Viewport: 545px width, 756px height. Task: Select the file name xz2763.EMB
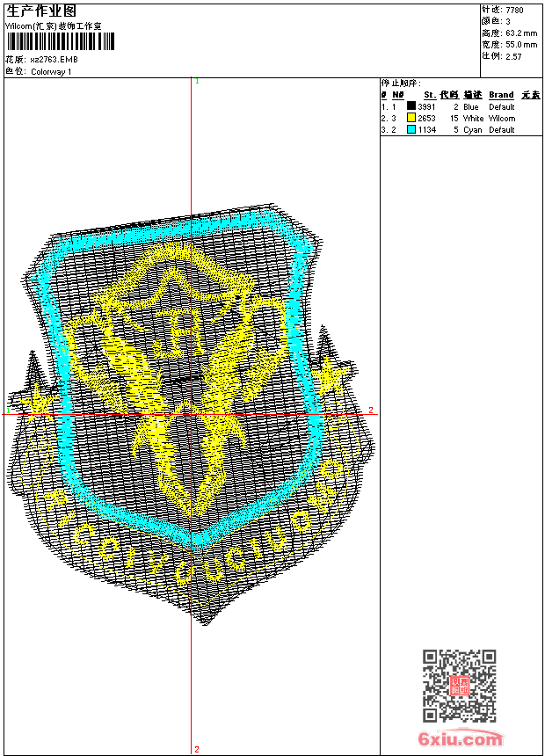pos(54,60)
